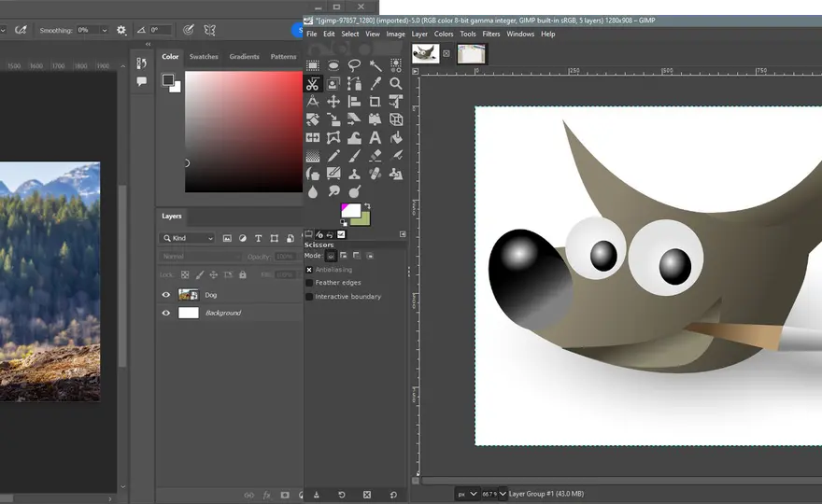
Task: Select GIMP's Smudge tool
Action: click(333, 191)
